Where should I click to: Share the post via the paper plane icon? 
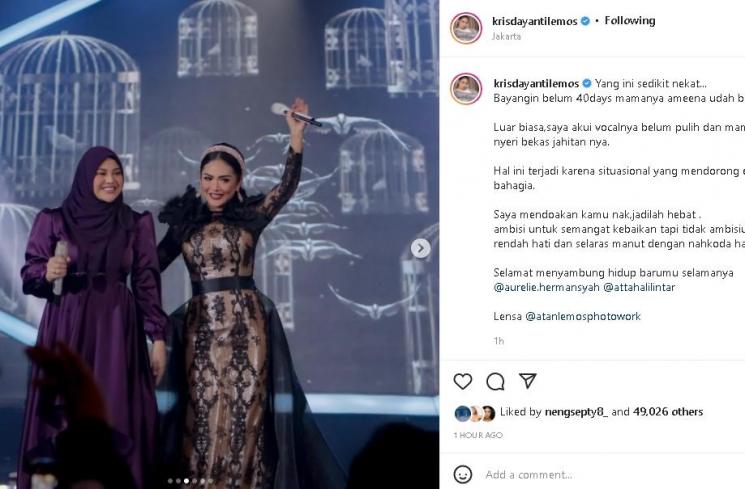[528, 381]
